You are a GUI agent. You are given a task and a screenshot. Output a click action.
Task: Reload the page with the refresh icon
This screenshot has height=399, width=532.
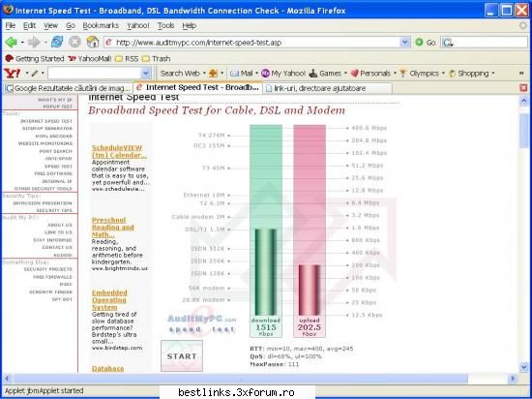pyautogui.click(x=57, y=42)
